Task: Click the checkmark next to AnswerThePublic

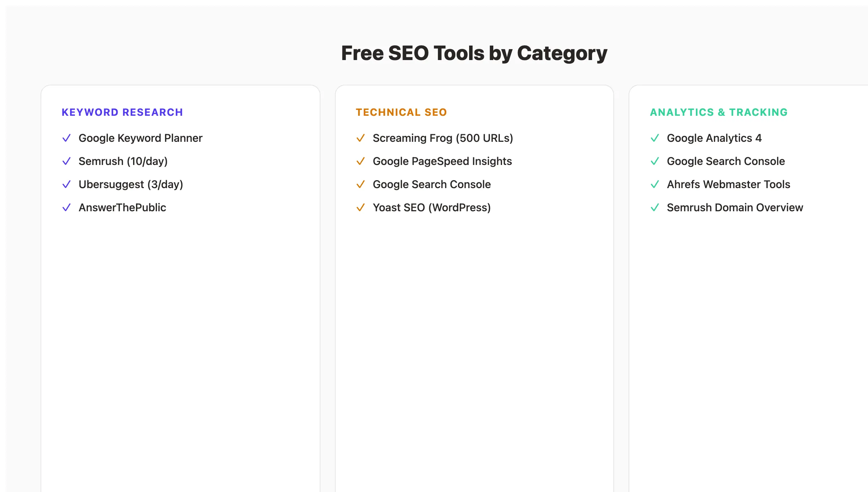Action: tap(67, 207)
